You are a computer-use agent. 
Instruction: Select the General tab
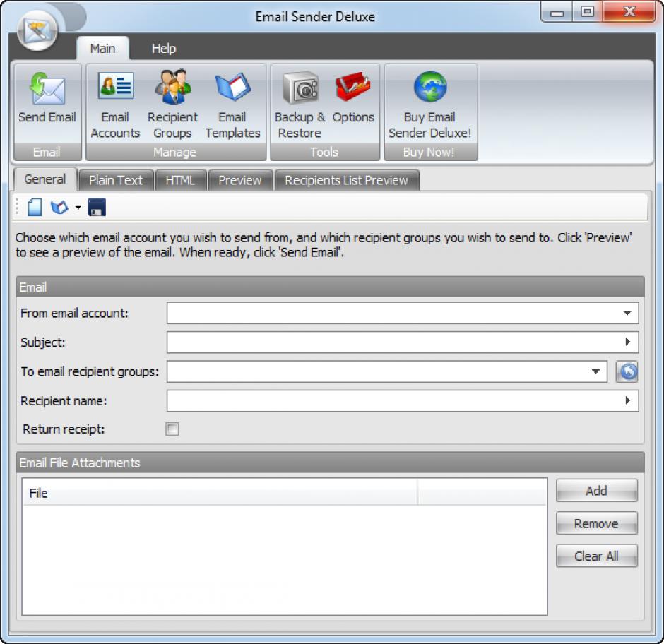(x=45, y=179)
